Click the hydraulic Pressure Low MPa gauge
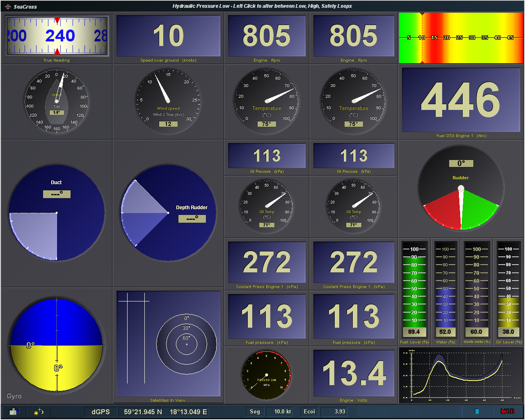Screen dimensions: 525x420 click(x=266, y=375)
